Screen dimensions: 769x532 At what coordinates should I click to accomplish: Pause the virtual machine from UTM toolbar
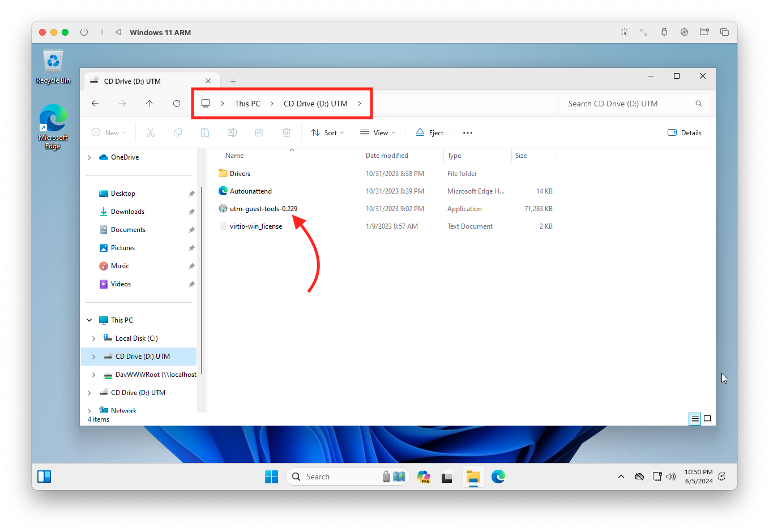coord(102,32)
